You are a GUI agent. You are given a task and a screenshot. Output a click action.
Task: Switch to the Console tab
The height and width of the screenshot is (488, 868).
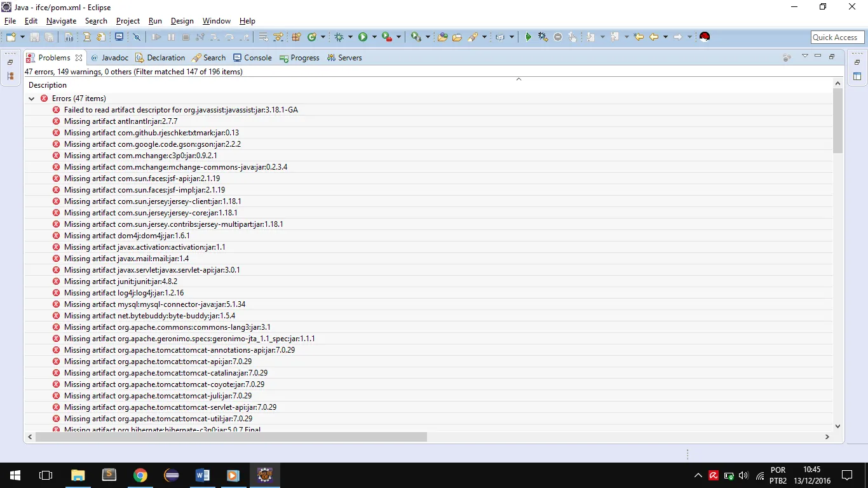pyautogui.click(x=252, y=58)
